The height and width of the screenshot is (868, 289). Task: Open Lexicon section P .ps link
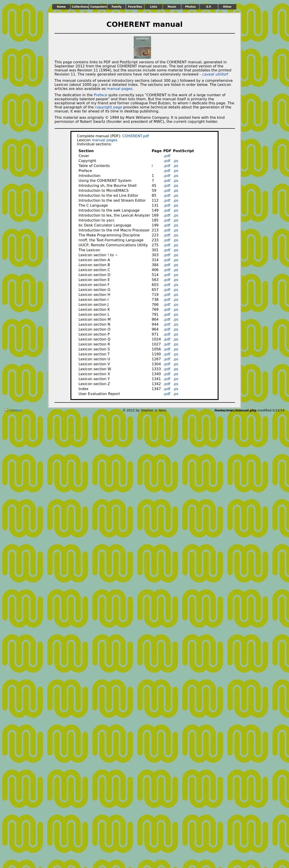pos(176,334)
